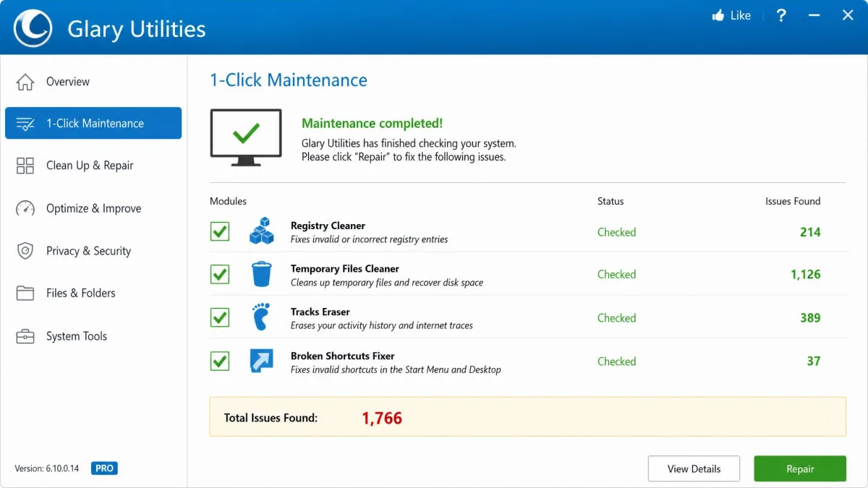Uncheck the Temporary Files Cleaner checkbox

click(220, 275)
